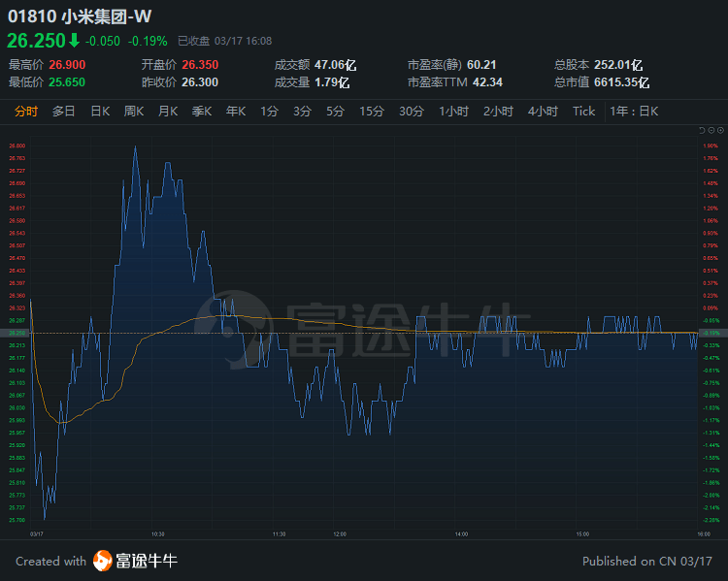Click the price change -0.050
Viewport: 728px width, 581px height.
point(103,42)
